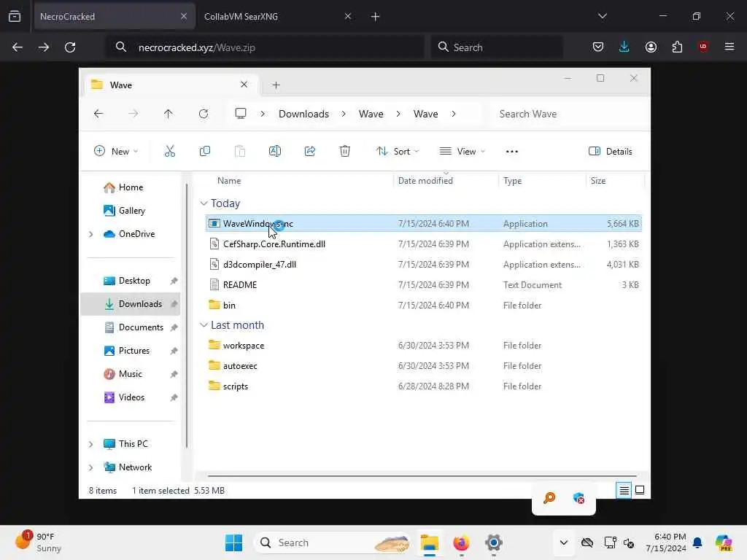Open the pinned Videos folder
This screenshot has width=747, height=560.
click(x=124, y=397)
